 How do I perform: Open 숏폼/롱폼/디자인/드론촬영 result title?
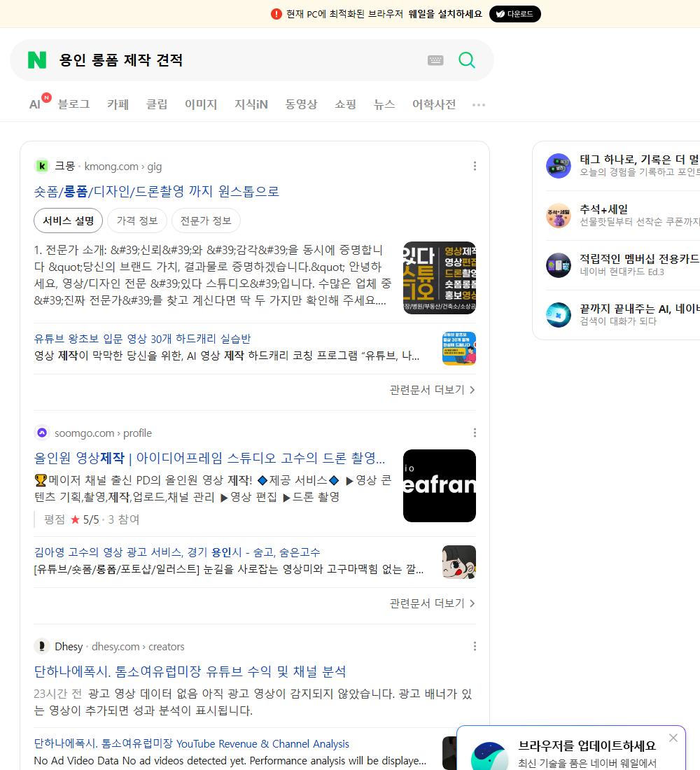pyautogui.click(x=157, y=191)
